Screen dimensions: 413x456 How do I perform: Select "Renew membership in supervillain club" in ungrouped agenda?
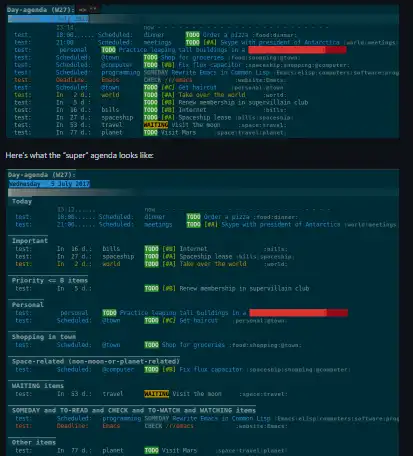243,102
